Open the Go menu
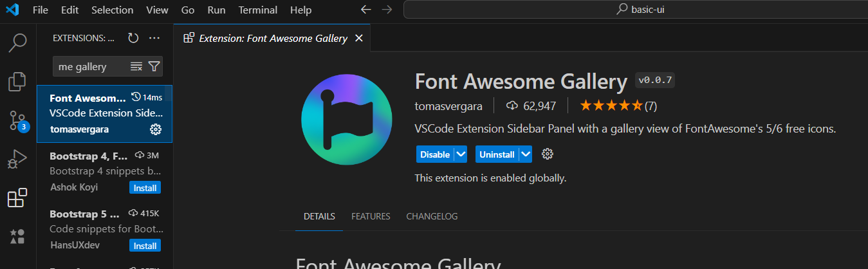The image size is (868, 269). pyautogui.click(x=188, y=10)
